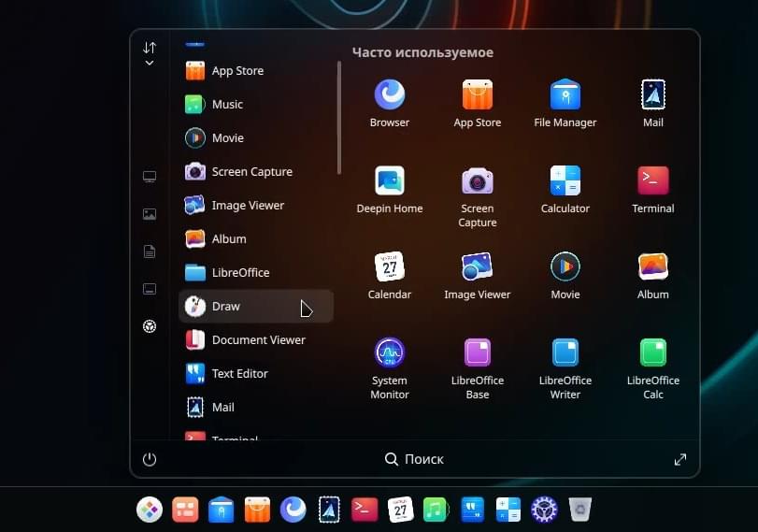Screen dimensions: 758x532
Task: Open Album from the frequently used grid
Action: (652, 275)
